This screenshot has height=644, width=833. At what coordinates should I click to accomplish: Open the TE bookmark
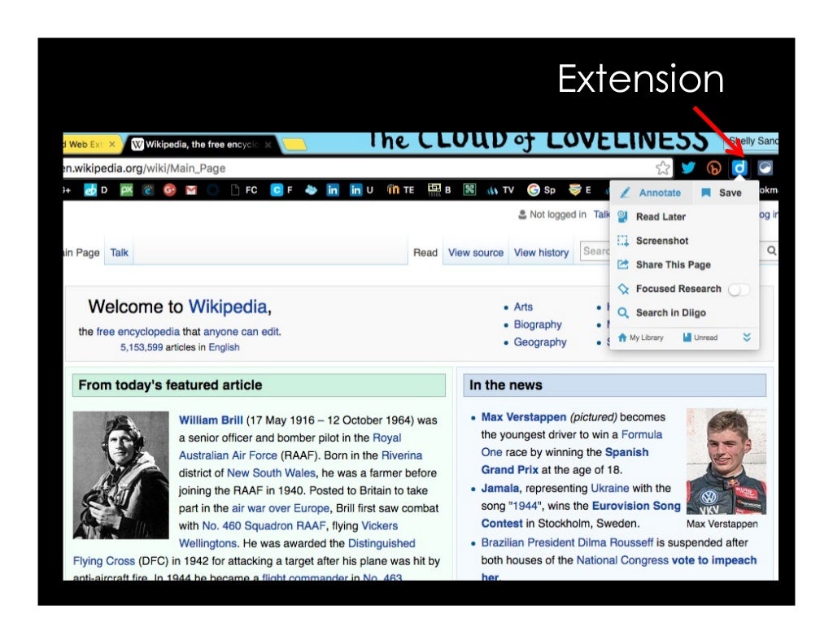click(x=400, y=190)
